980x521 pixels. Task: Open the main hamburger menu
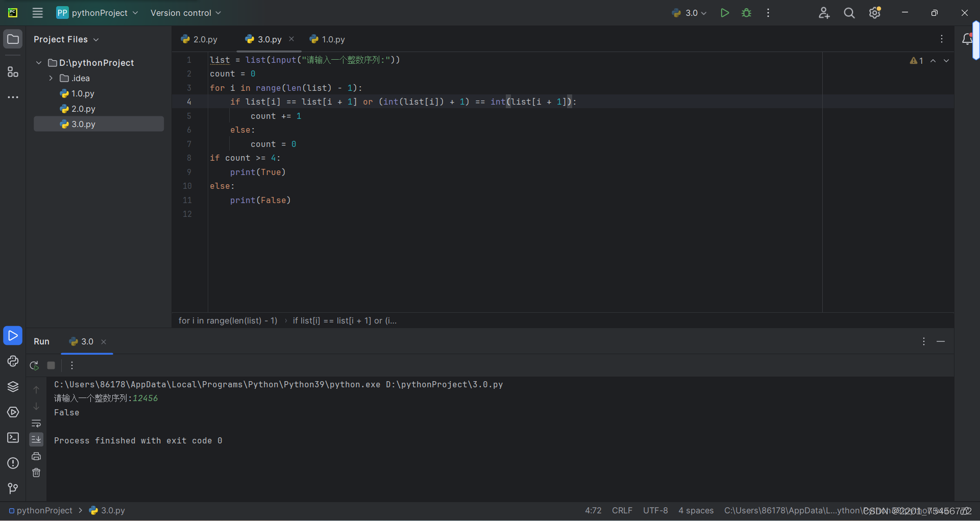tap(37, 13)
